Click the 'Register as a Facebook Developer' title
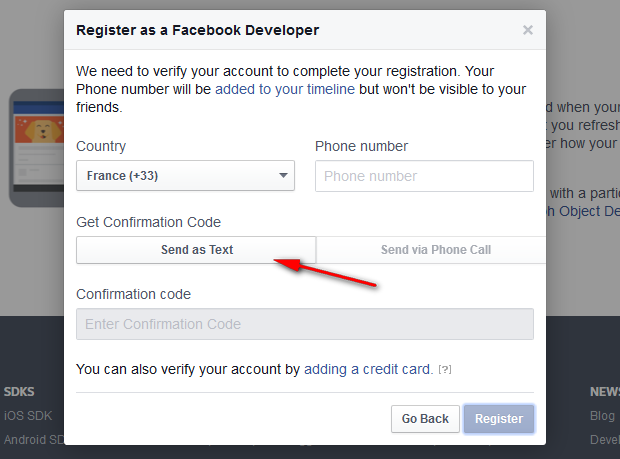 pos(198,30)
